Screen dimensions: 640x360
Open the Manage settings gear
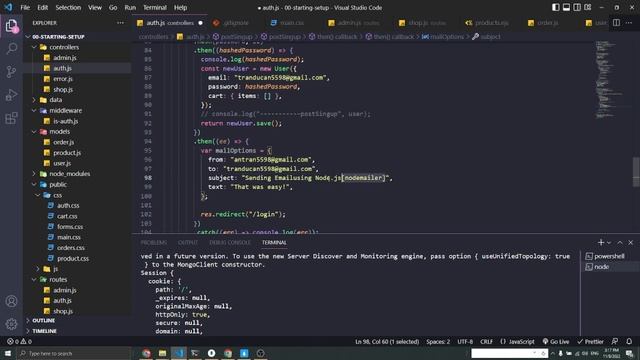pos(11,324)
